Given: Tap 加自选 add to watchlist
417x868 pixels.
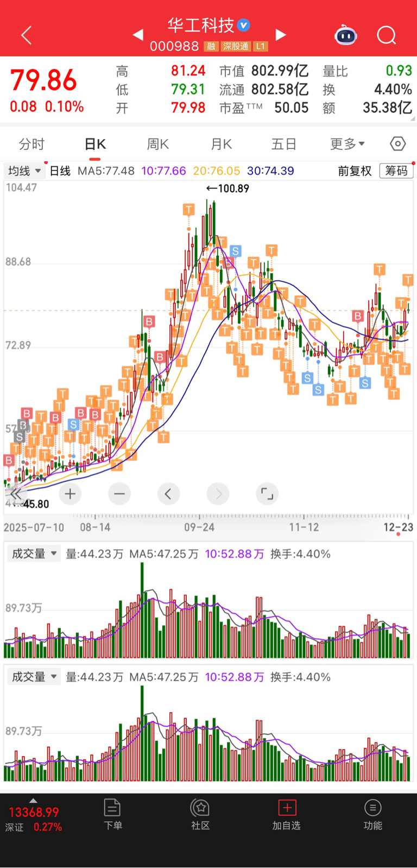Looking at the screenshot, I should click(x=287, y=814).
